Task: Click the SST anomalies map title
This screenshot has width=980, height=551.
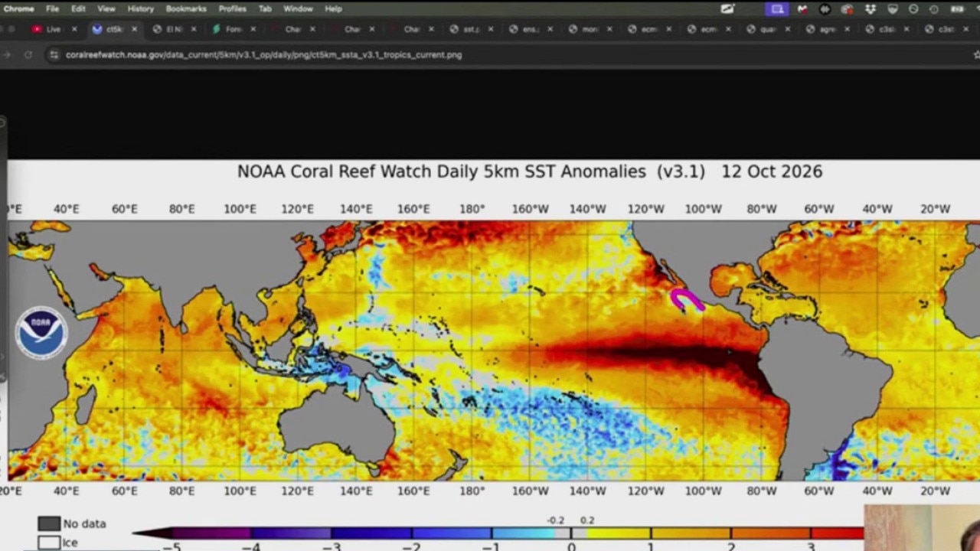Action: [530, 171]
